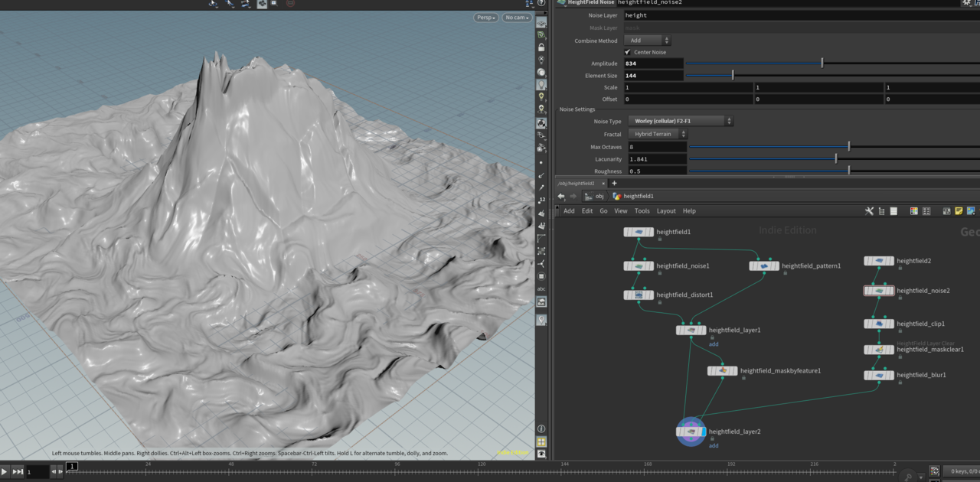
Task: Toggle a flag on the heightfield_layer2 node
Action: tap(703, 432)
